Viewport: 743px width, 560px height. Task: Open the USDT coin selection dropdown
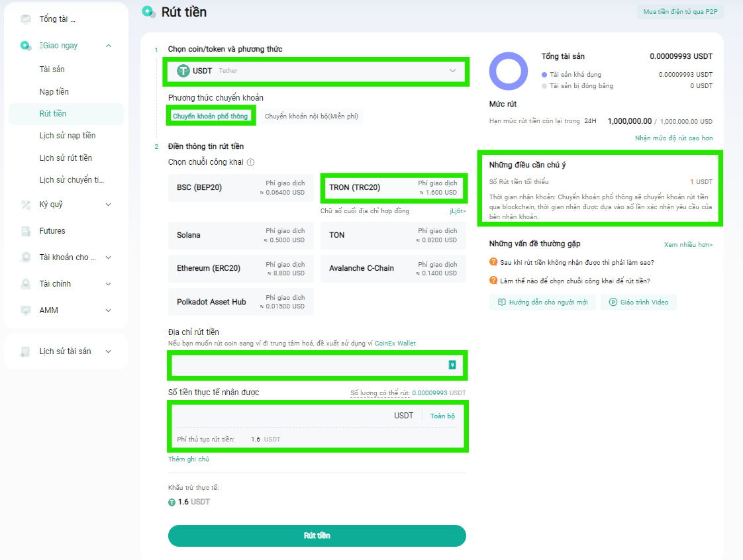[x=316, y=71]
